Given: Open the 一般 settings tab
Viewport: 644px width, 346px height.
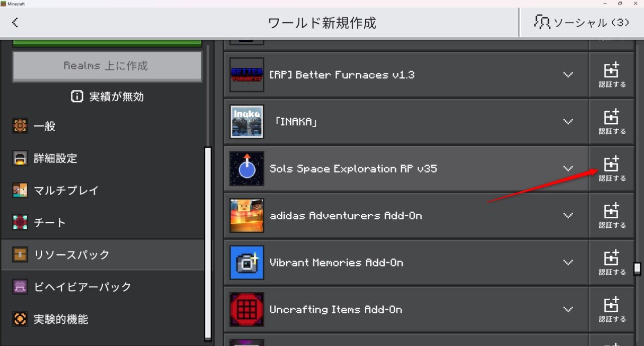Looking at the screenshot, I should click(103, 126).
